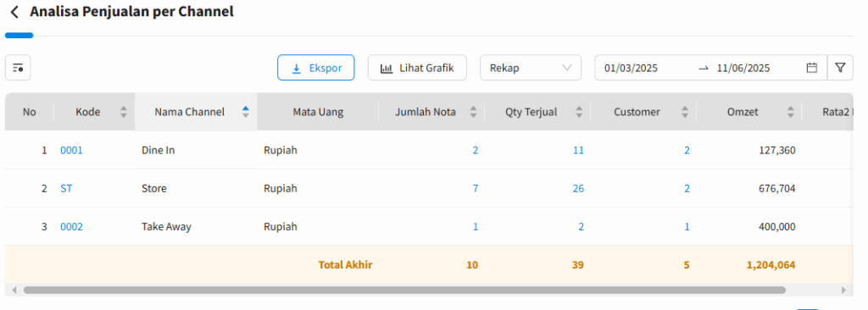Sort by Qty Terjual column arrows
The image size is (868, 310).
(579, 112)
